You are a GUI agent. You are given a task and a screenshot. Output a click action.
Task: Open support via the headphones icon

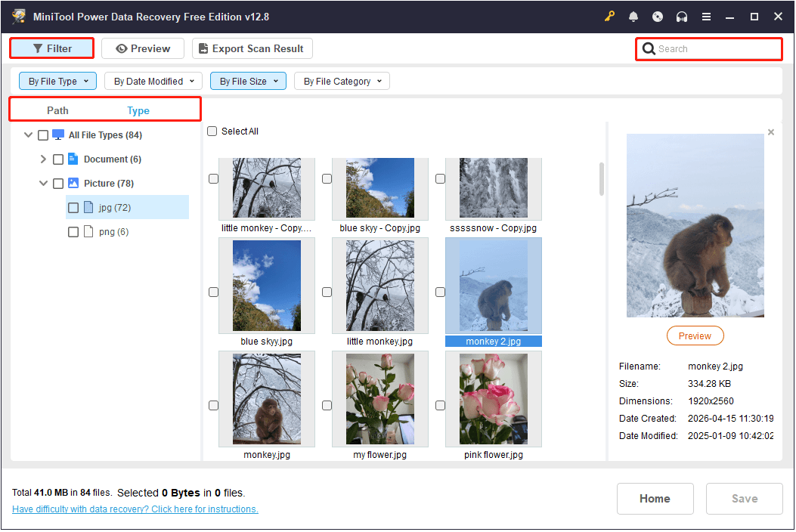pos(682,17)
